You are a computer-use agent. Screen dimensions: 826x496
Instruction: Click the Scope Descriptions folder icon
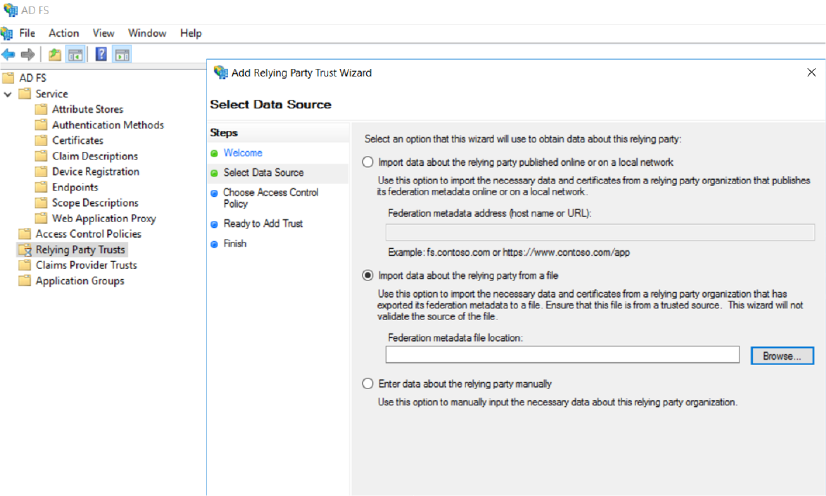click(41, 203)
